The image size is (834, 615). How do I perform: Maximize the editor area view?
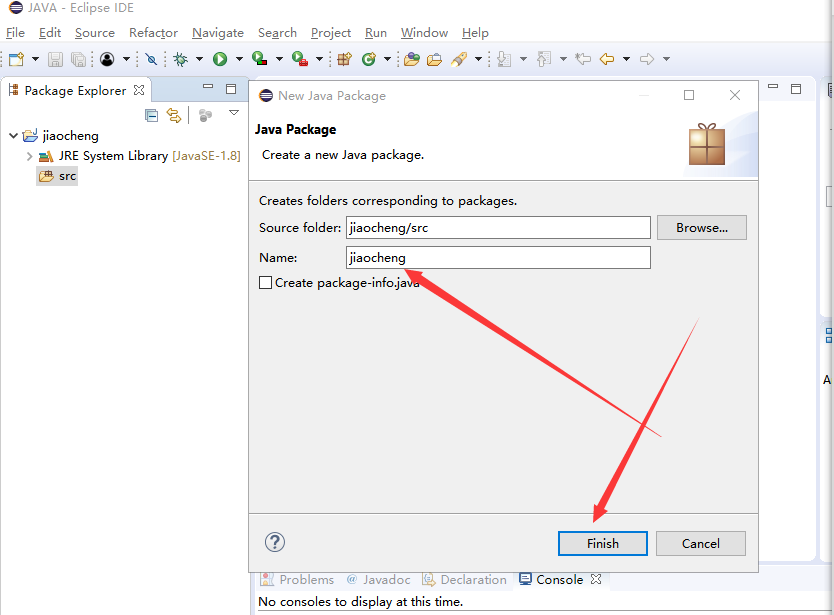pyautogui.click(x=796, y=89)
